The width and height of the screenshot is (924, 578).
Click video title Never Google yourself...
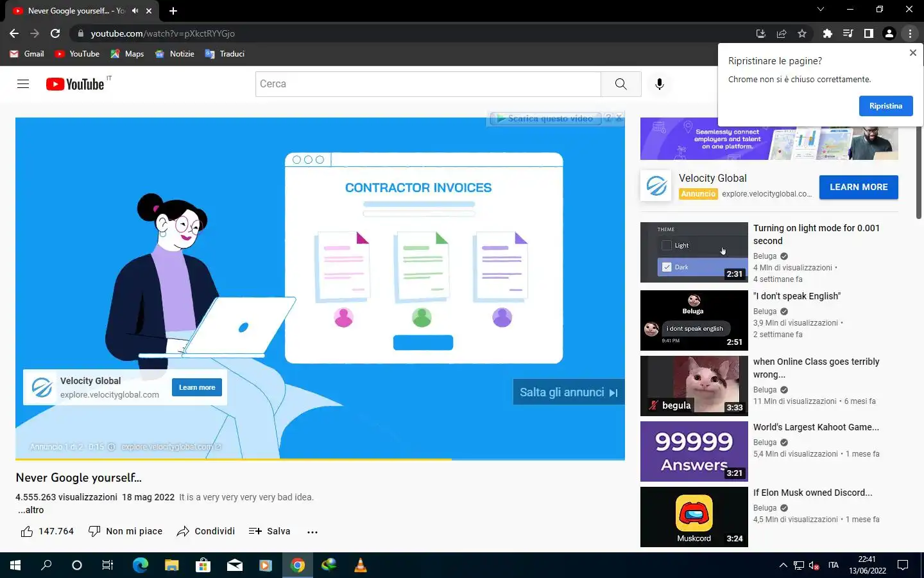[x=78, y=478]
